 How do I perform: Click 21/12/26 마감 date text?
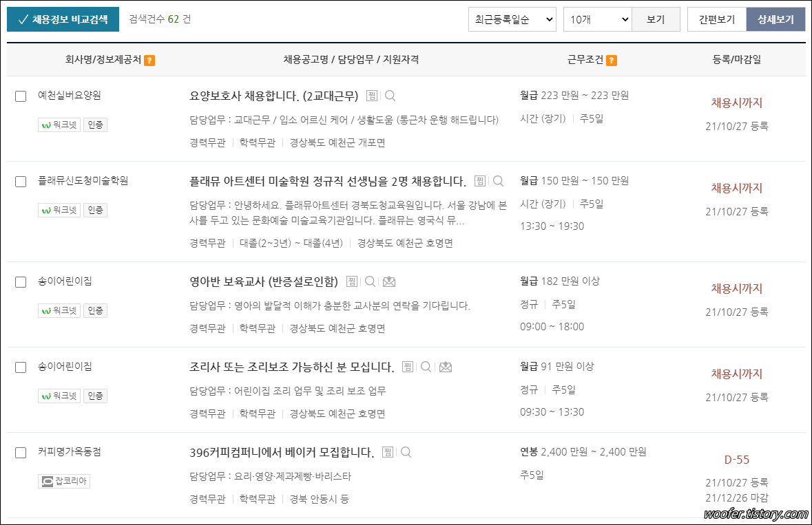(x=736, y=497)
